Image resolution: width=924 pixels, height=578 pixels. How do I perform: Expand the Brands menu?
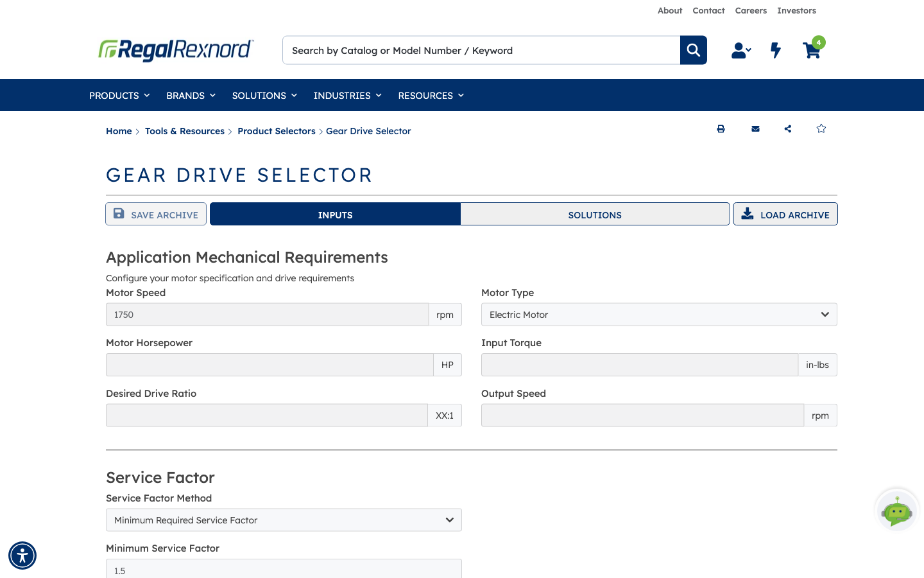point(191,96)
